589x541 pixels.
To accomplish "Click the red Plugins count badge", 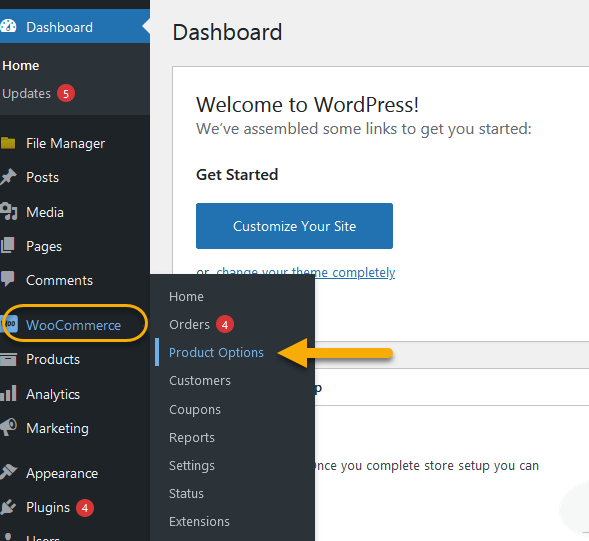I will (x=85, y=508).
